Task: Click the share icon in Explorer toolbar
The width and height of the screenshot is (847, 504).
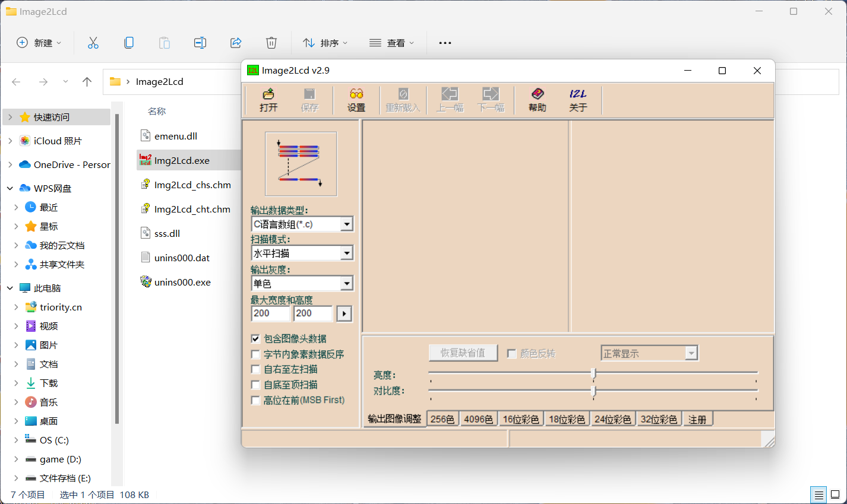Action: coord(236,43)
